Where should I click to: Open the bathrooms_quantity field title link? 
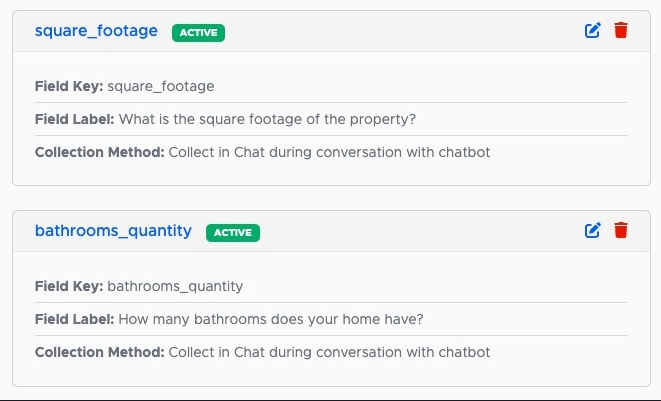click(113, 231)
